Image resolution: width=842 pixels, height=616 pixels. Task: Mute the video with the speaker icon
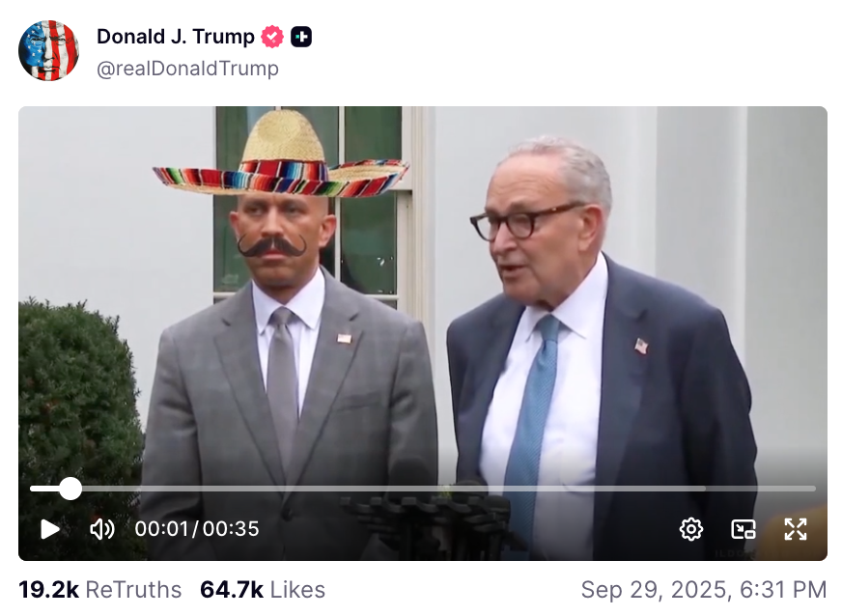[x=101, y=529]
